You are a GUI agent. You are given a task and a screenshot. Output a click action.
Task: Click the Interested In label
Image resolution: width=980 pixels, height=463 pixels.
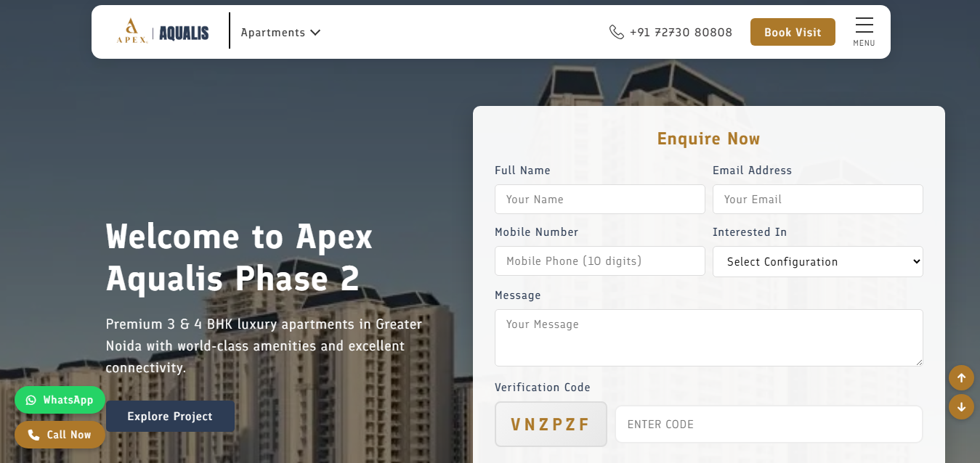[x=750, y=232]
